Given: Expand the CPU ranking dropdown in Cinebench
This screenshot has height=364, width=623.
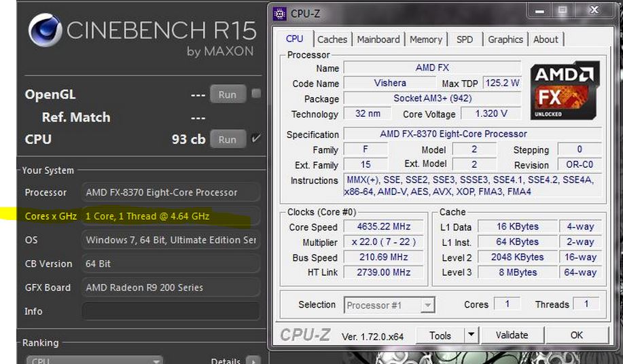Looking at the screenshot, I should coord(94,361).
